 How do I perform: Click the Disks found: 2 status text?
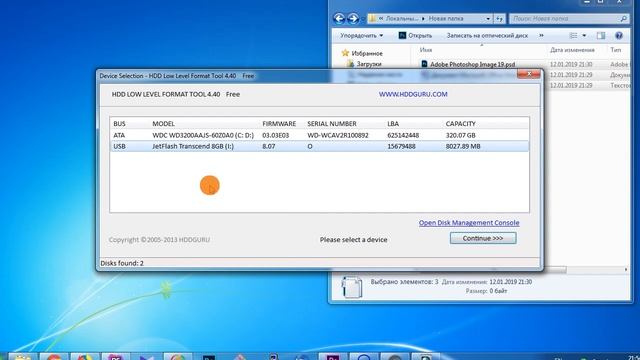[122, 263]
